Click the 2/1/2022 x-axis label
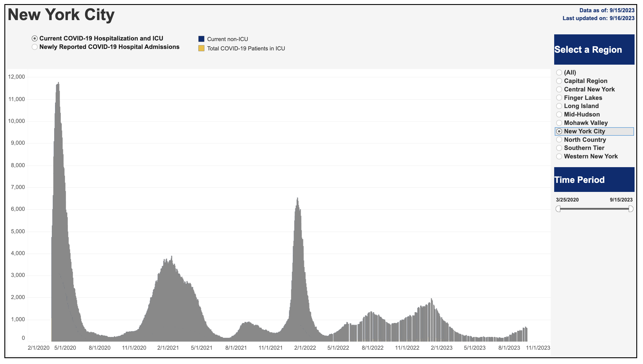643x364 pixels. 305,348
